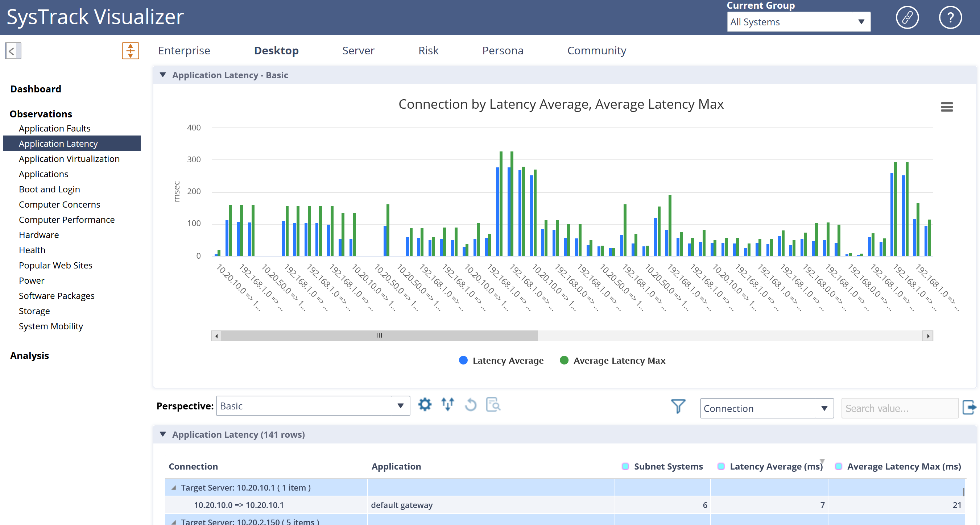The image size is (980, 525).
Task: Click the Boot and Login link
Action: tap(49, 189)
